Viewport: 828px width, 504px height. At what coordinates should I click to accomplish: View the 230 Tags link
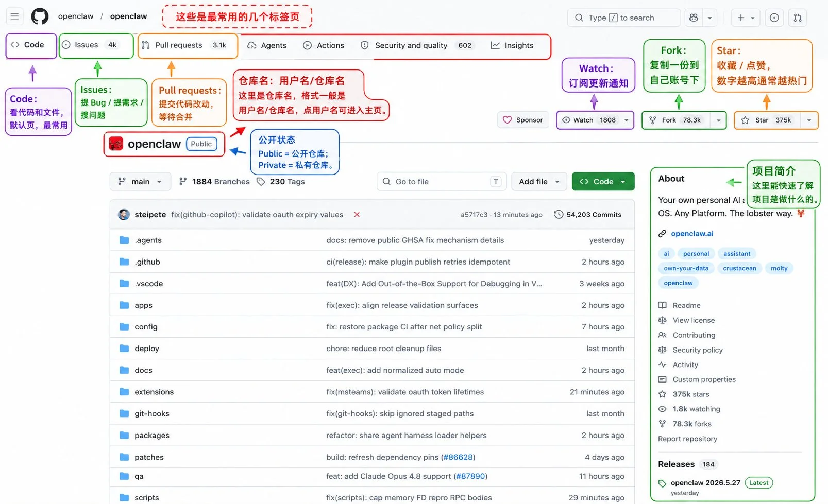[281, 182]
